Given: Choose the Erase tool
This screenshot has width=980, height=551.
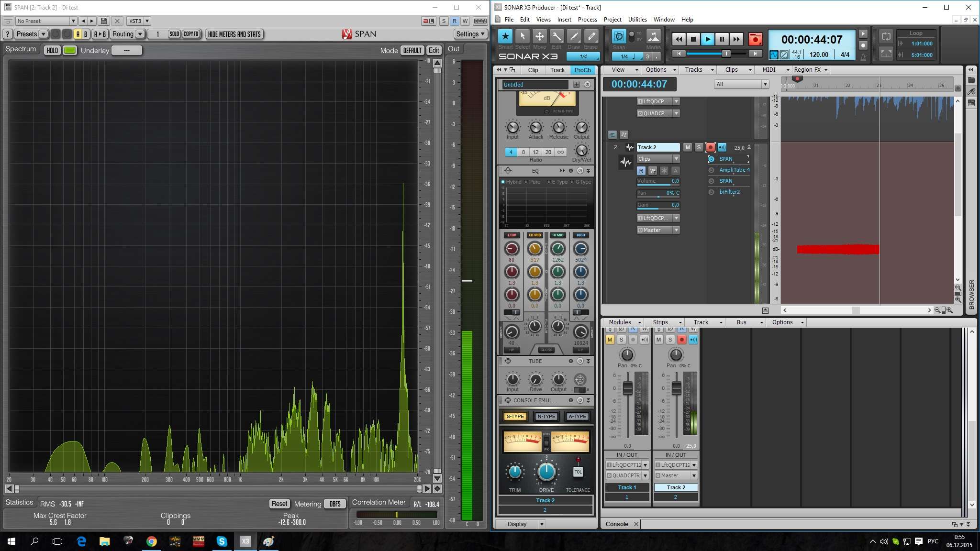Looking at the screenshot, I should tap(591, 37).
